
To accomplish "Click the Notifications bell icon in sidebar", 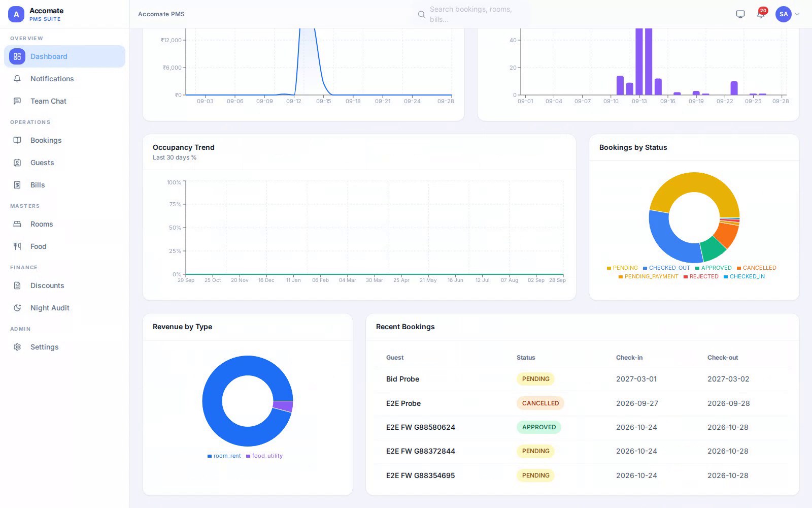I will click(17, 79).
